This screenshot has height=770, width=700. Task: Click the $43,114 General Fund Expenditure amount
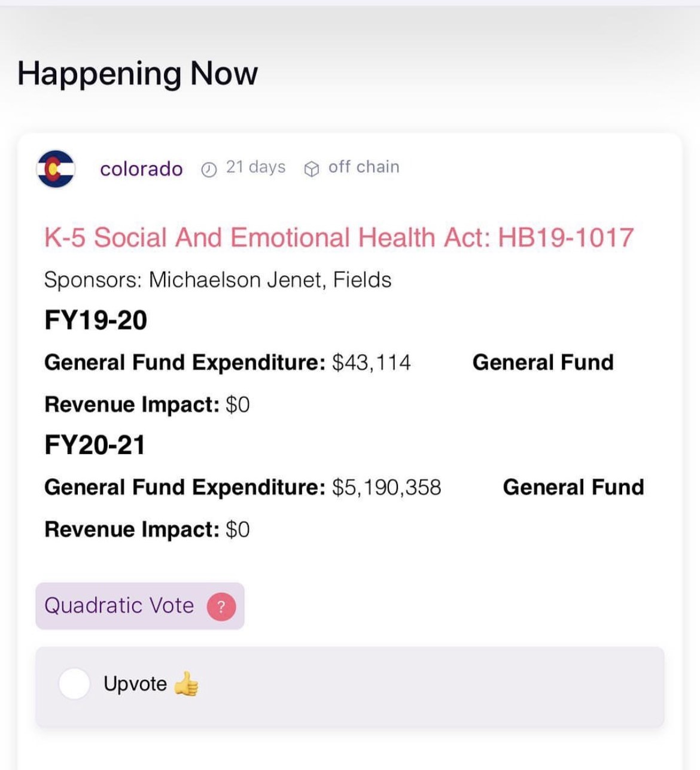point(372,363)
